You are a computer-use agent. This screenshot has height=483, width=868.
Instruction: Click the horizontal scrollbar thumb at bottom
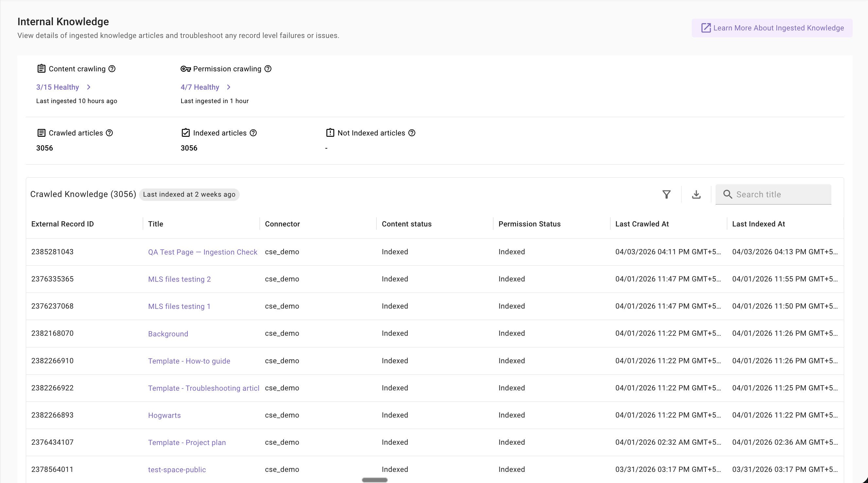coord(374,480)
